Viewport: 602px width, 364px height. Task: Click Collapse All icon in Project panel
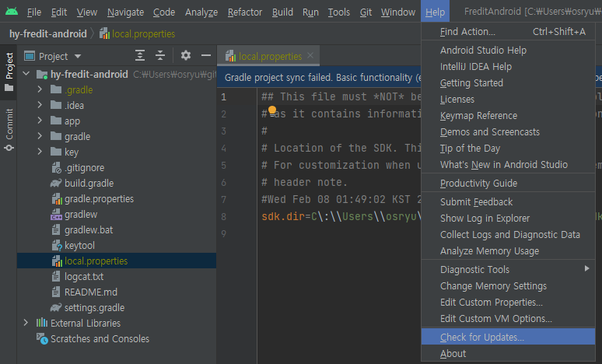click(160, 56)
